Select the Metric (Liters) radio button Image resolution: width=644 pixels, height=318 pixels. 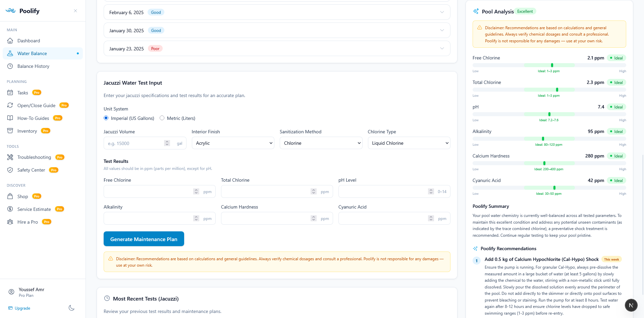[x=162, y=118]
